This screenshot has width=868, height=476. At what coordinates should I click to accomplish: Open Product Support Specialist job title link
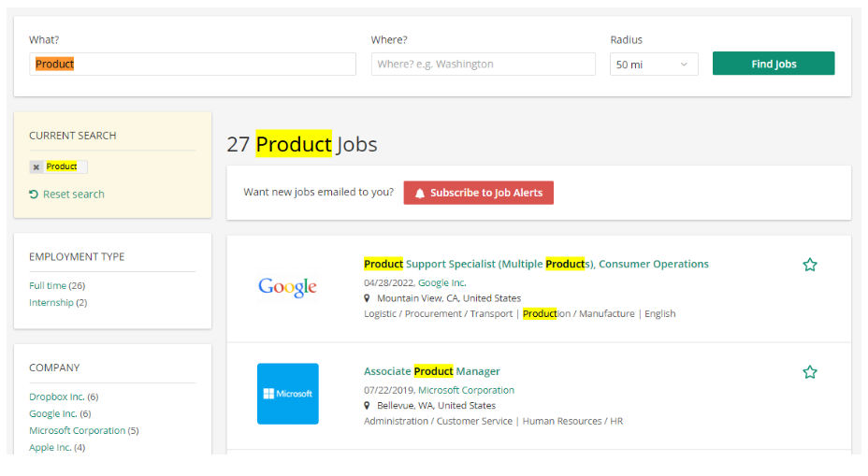point(536,264)
